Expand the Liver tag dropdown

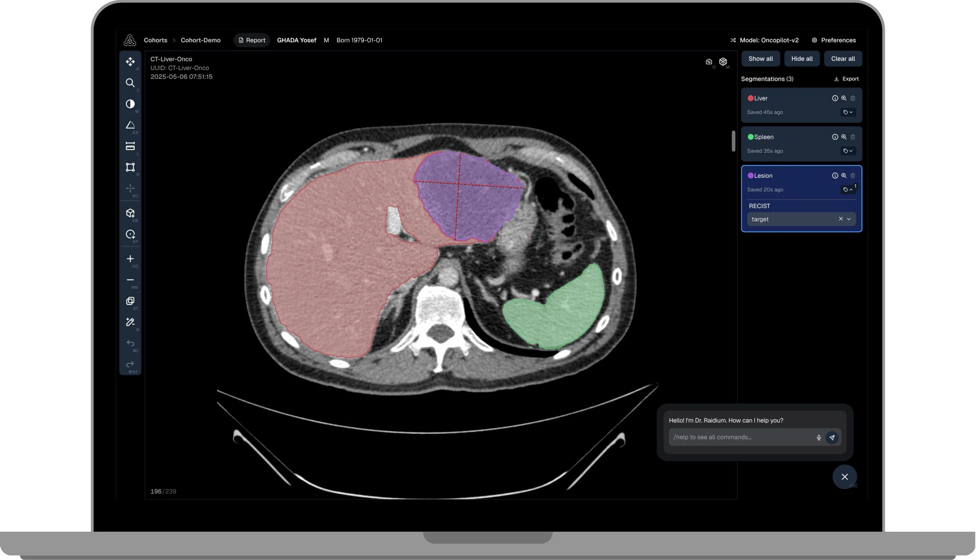click(848, 112)
